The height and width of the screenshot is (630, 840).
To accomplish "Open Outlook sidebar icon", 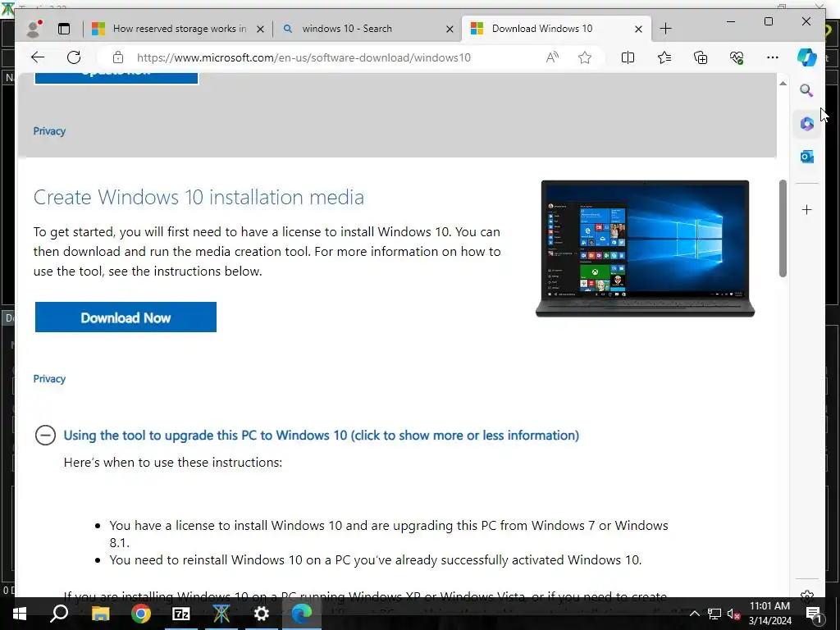I will point(807,157).
